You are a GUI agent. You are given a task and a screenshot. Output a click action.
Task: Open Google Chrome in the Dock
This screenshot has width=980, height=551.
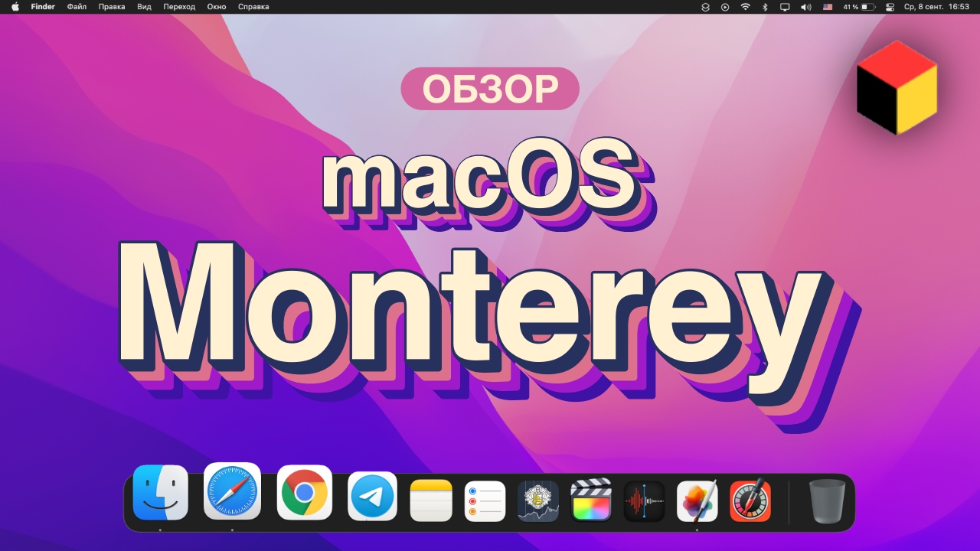(304, 493)
